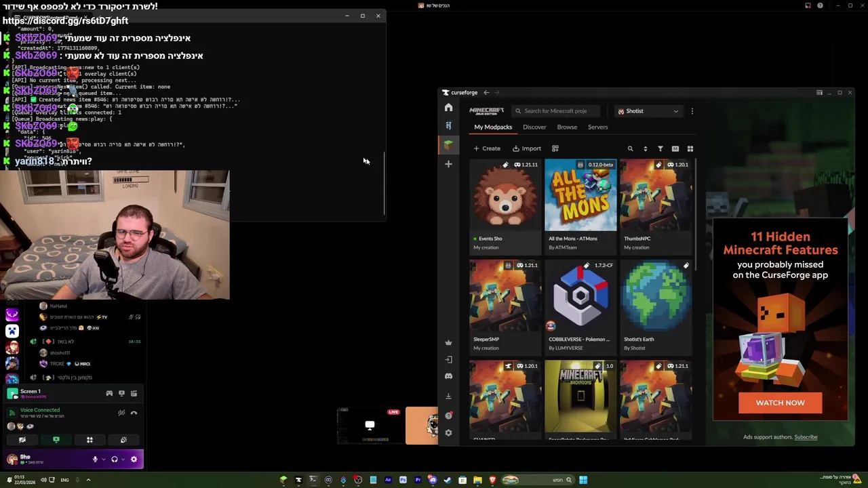Viewport: 868px width, 488px height.
Task: Toggle CurseForge side panel layout icon
Action: (819, 92)
